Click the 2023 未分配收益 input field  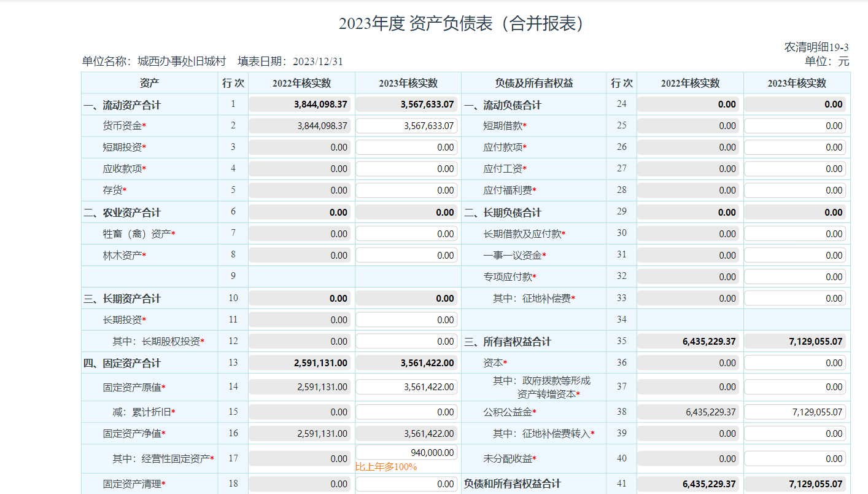click(x=795, y=459)
